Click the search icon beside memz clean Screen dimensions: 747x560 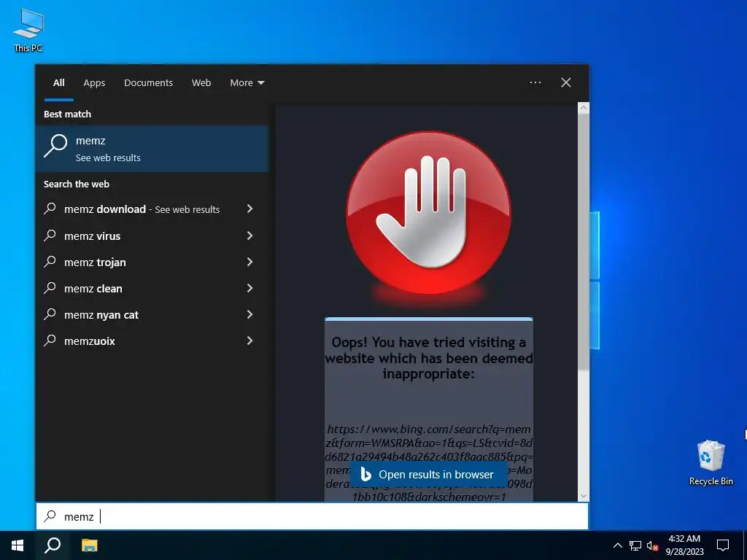coord(50,287)
